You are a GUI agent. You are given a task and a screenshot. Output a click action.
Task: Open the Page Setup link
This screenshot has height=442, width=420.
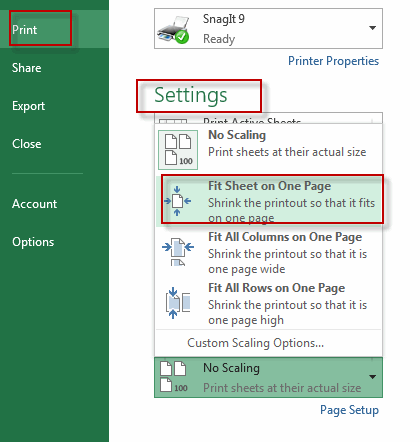[x=349, y=410]
